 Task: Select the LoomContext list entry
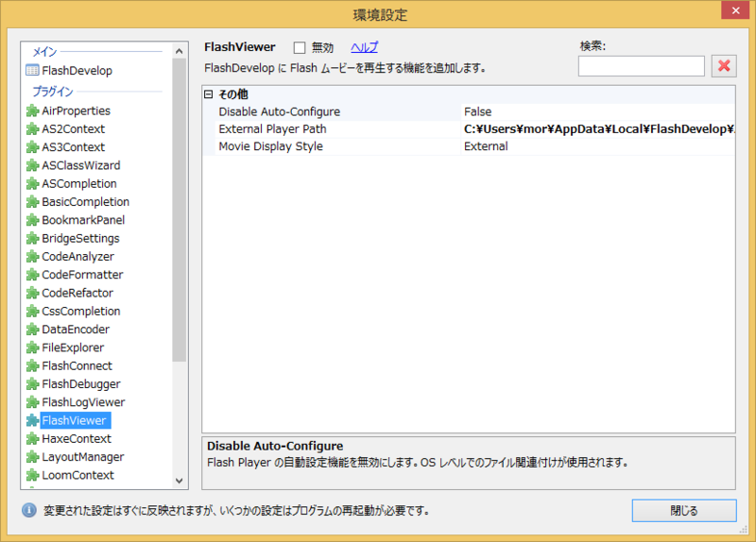(77, 475)
